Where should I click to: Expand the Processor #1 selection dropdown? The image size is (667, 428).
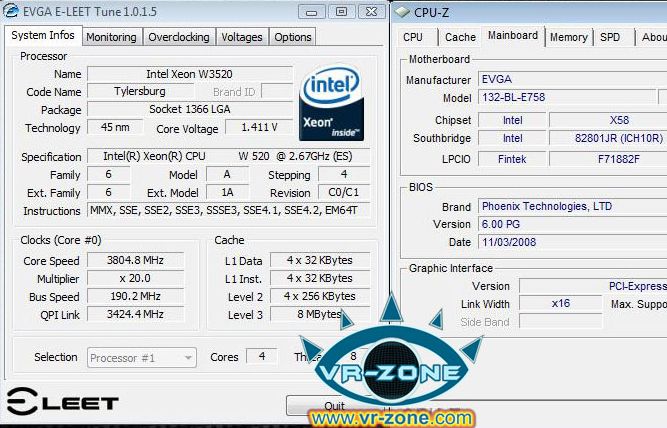point(142,358)
